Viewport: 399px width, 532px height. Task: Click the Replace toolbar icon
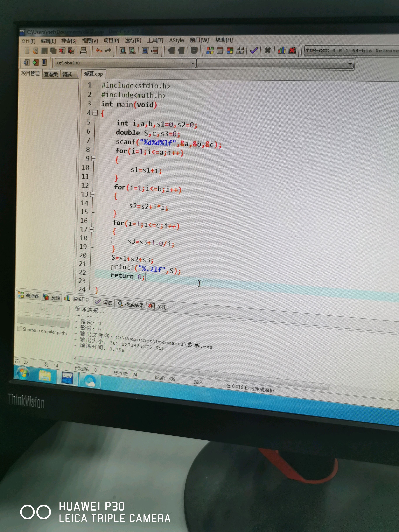pos(132,51)
